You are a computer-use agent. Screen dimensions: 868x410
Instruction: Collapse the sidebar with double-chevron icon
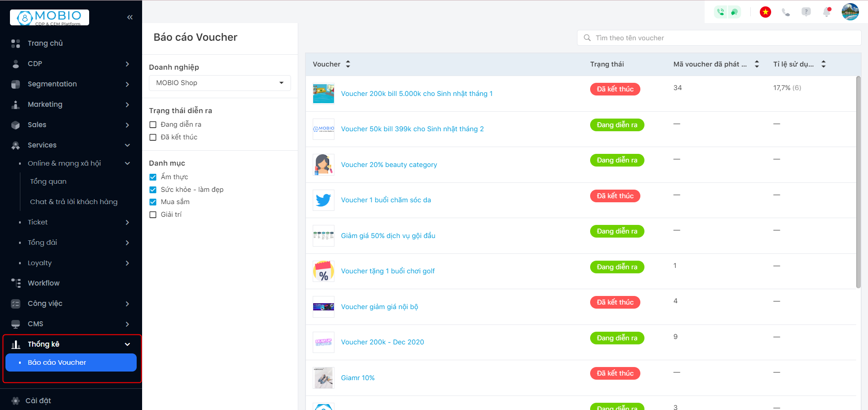coord(130,17)
